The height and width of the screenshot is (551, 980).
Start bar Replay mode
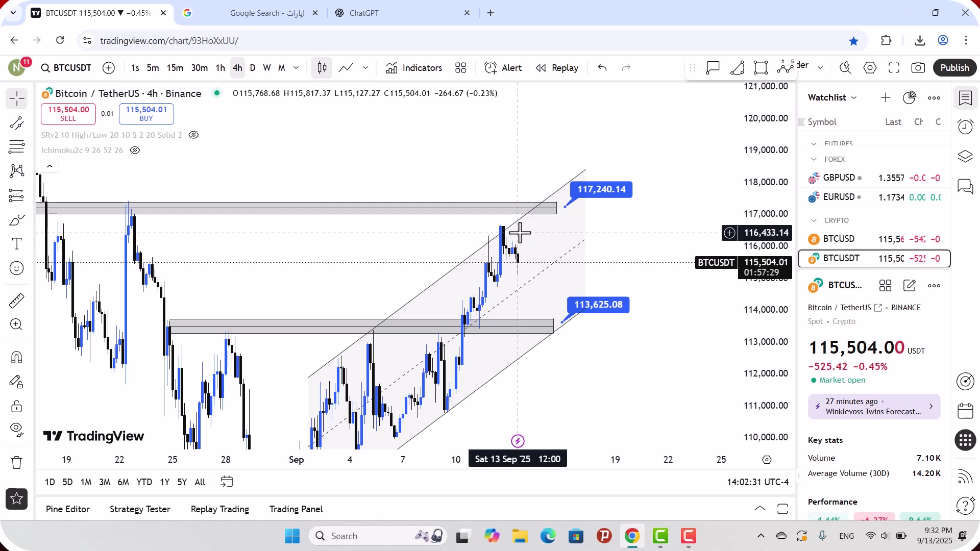(x=557, y=68)
